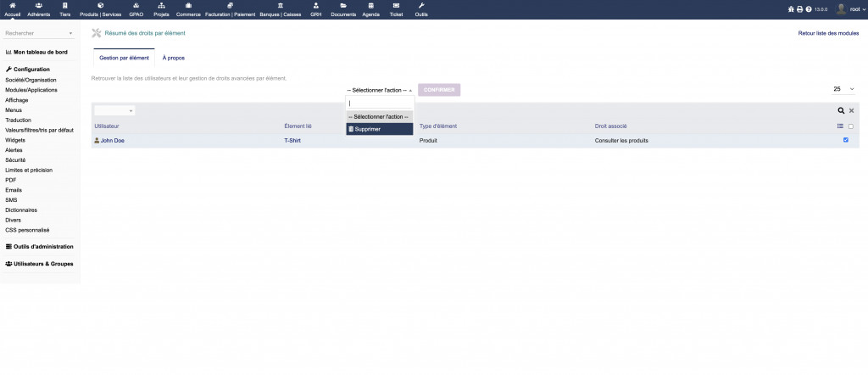The width and height of the screenshot is (868, 375).
Task: Focus the action dropdown search field
Action: 380,103
